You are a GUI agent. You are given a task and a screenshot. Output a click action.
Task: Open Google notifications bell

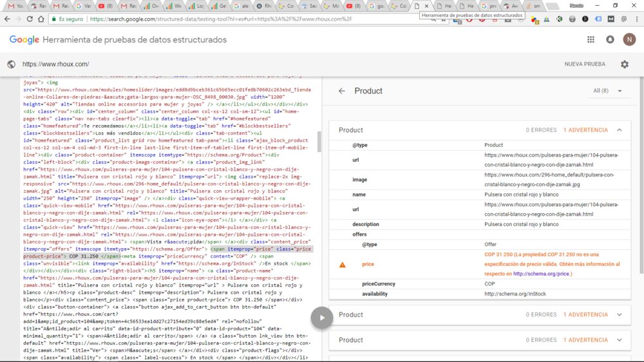610,40
